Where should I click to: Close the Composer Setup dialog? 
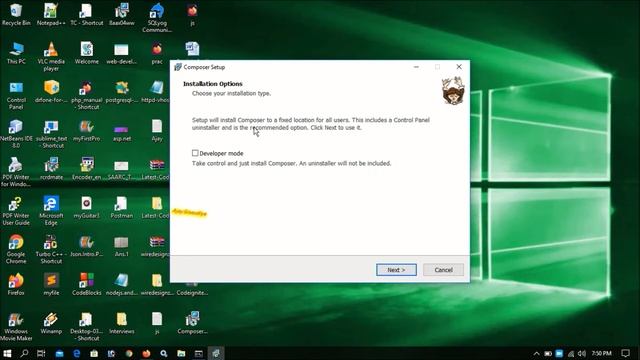tap(459, 67)
